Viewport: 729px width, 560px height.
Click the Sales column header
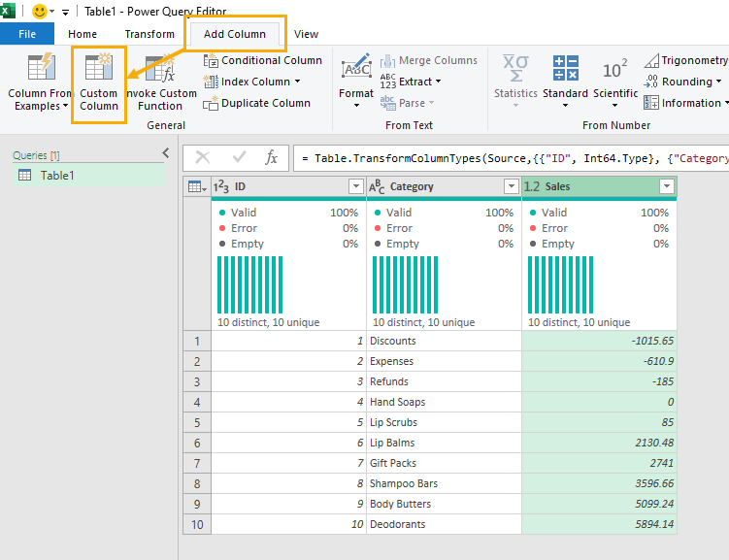[x=599, y=186]
